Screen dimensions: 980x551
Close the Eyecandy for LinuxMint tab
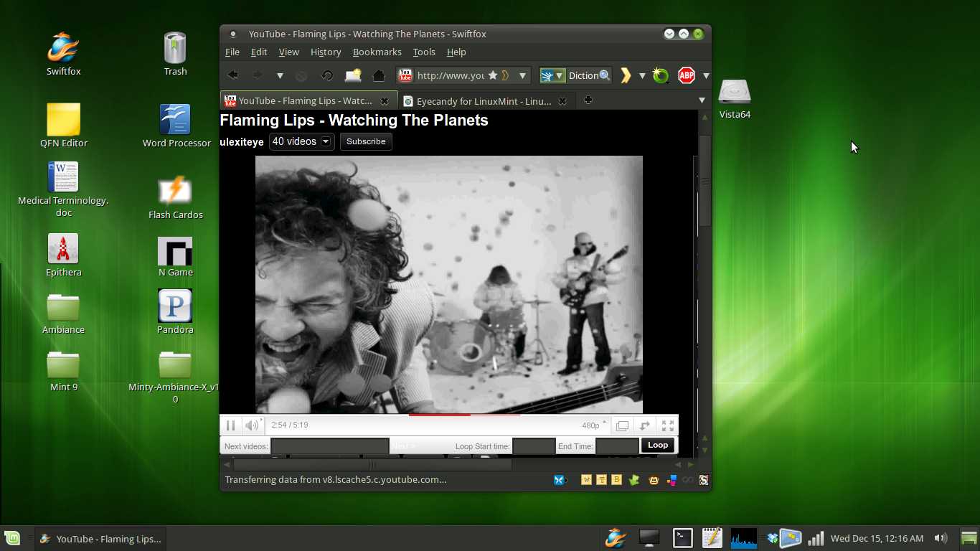[x=562, y=101]
